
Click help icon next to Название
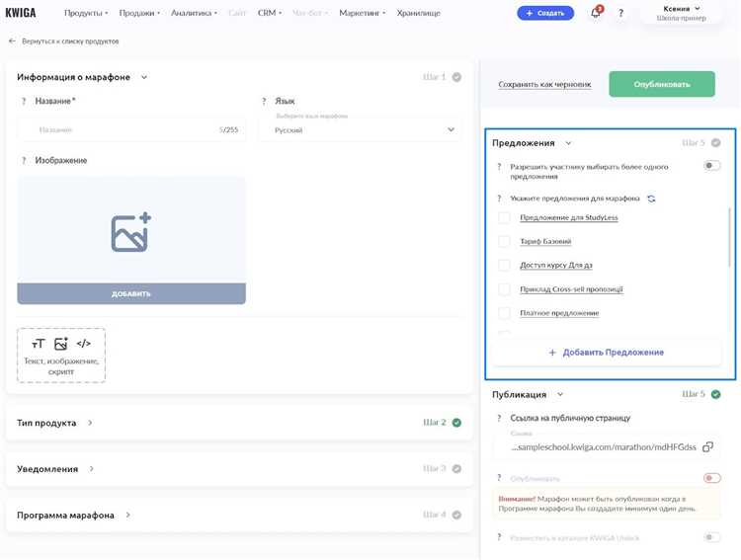(24, 101)
